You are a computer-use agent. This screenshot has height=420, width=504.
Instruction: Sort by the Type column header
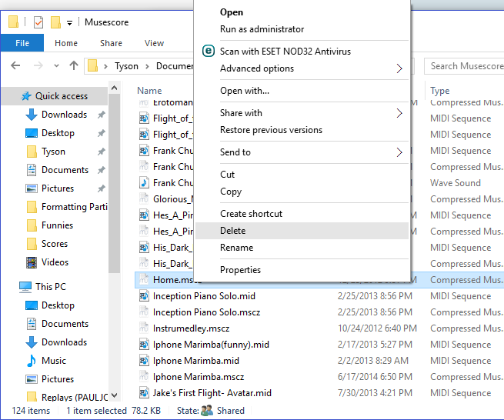click(439, 91)
